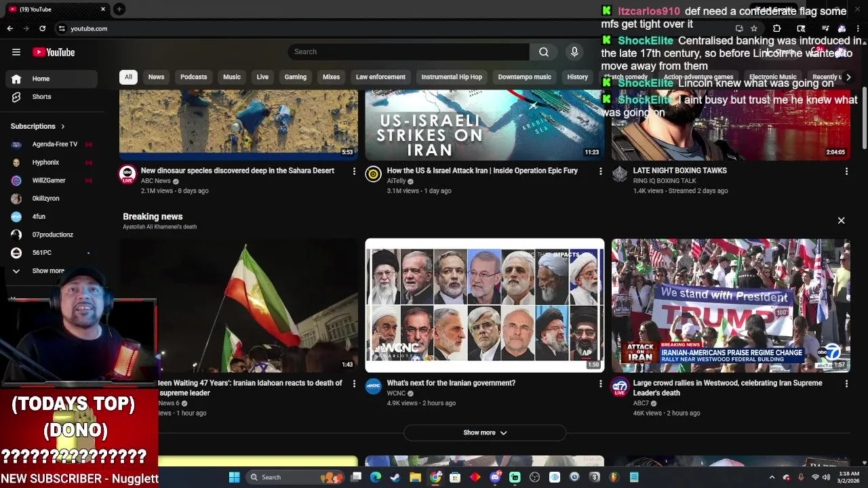Viewport: 868px width, 488px height.
Task: Go to the Home sidebar item
Action: click(x=52, y=79)
